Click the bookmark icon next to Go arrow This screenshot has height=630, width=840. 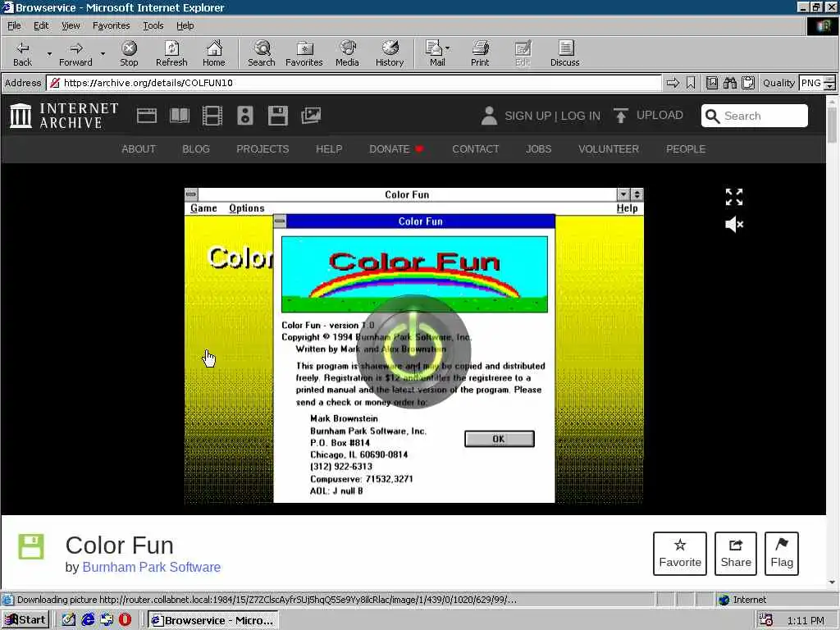691,83
